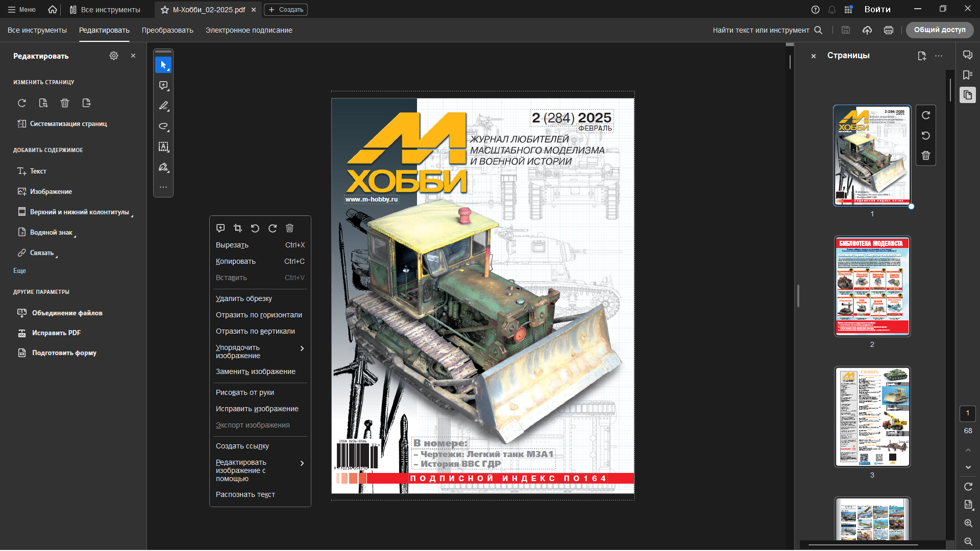This screenshot has width=980, height=551.
Task: Click the zoom in magnifier icon
Action: 968,523
